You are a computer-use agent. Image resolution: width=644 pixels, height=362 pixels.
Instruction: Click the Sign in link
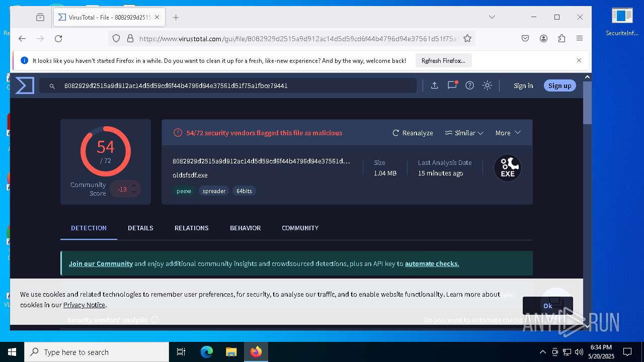point(523,85)
